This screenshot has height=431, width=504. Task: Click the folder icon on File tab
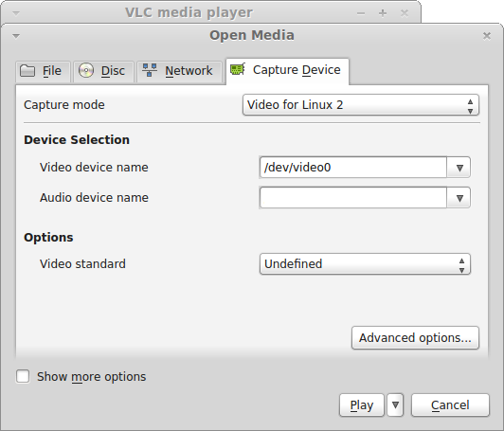27,71
